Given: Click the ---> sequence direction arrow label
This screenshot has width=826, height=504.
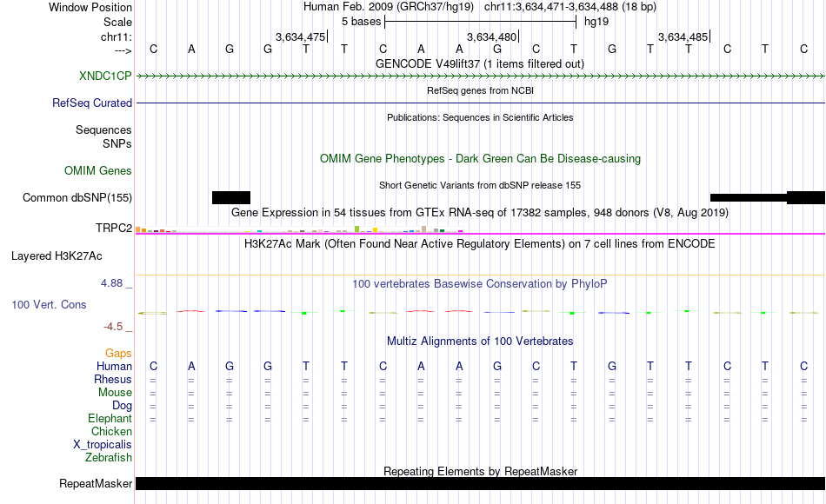Looking at the screenshot, I should coord(123,50).
